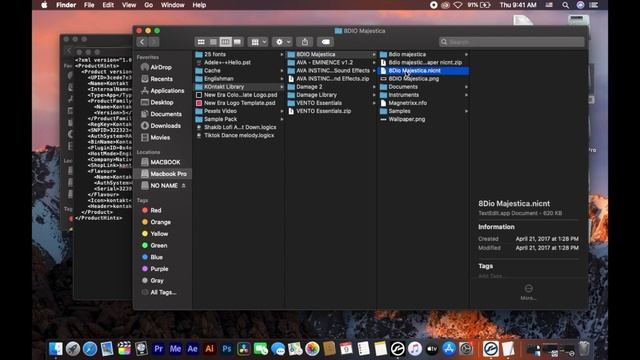Open Applications in the sidebar
The width and height of the screenshot is (640, 360).
[x=167, y=91]
